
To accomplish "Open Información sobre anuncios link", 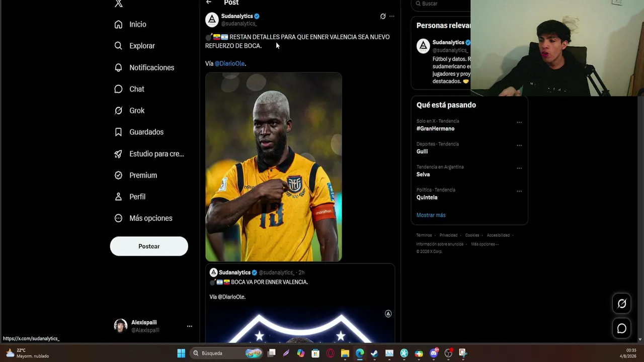I will pyautogui.click(x=440, y=244).
